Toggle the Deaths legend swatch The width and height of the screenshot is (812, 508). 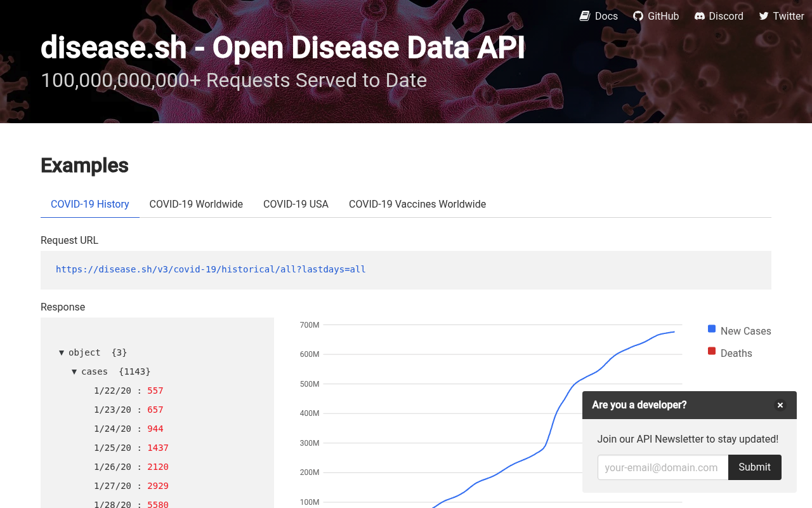click(712, 351)
